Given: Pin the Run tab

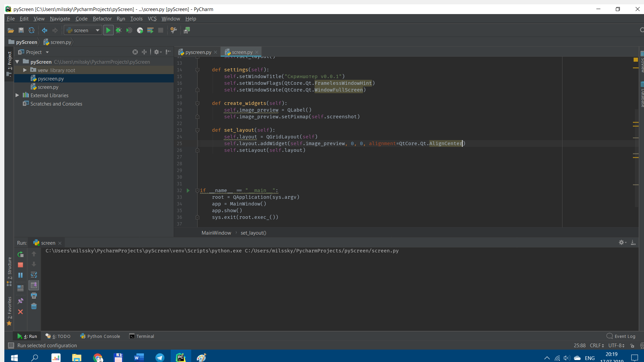Looking at the screenshot, I should point(20,301).
